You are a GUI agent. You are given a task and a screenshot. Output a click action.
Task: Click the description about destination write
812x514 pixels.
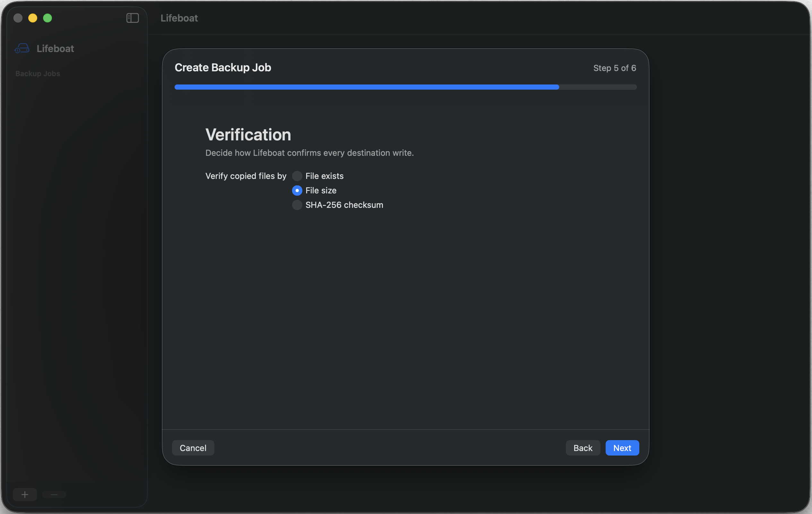[310, 153]
